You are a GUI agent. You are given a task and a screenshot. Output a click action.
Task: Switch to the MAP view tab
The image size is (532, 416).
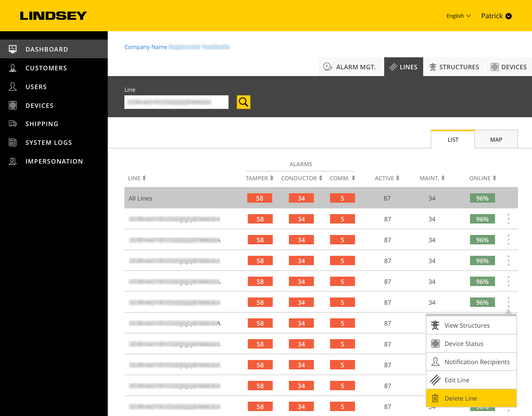[x=496, y=140]
